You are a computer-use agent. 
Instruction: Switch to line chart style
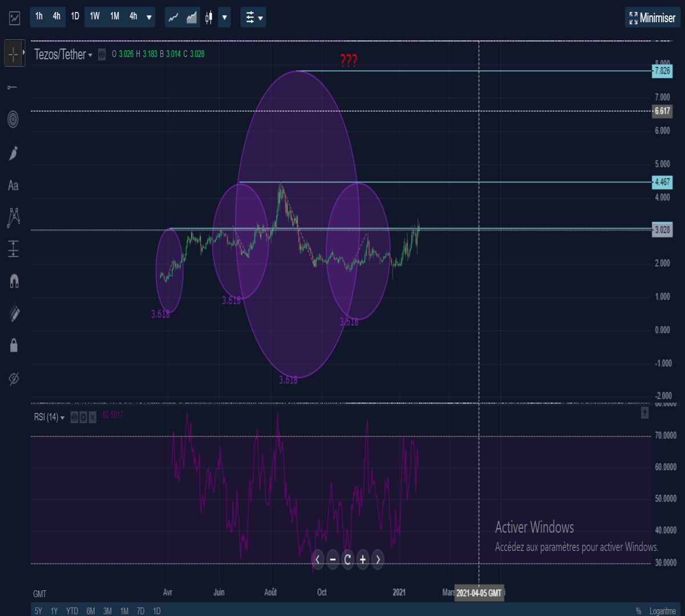pos(174,18)
